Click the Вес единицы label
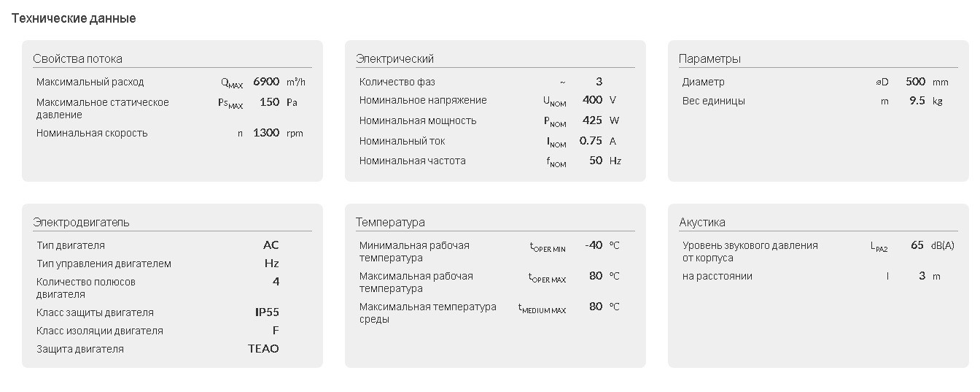Viewport: 980px width, 392px height. 714,101
